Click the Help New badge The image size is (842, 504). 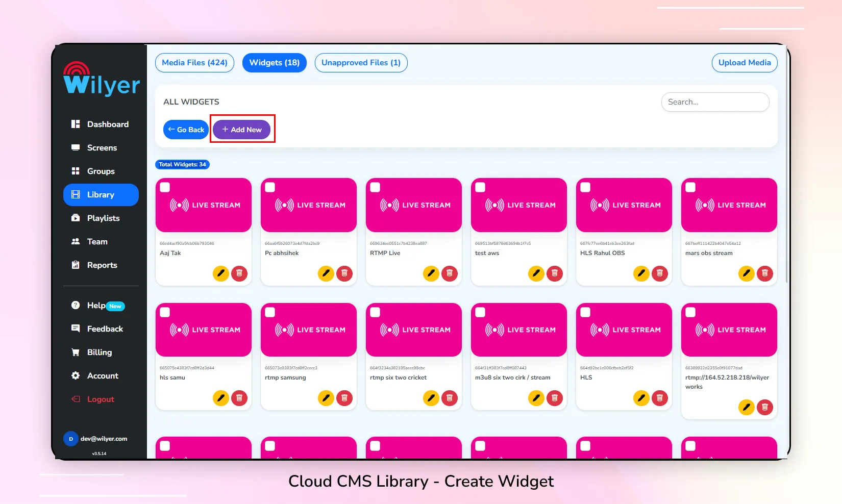pyautogui.click(x=115, y=306)
